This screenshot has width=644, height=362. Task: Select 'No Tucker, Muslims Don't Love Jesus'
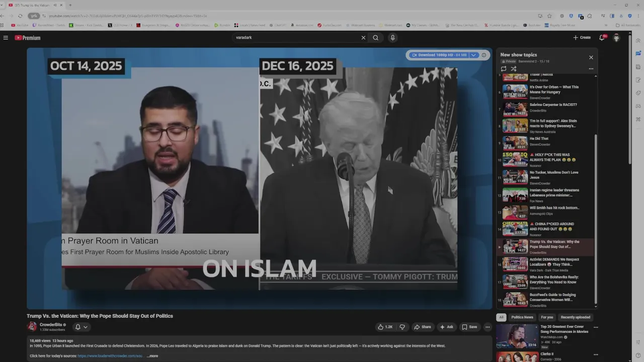pyautogui.click(x=546, y=177)
